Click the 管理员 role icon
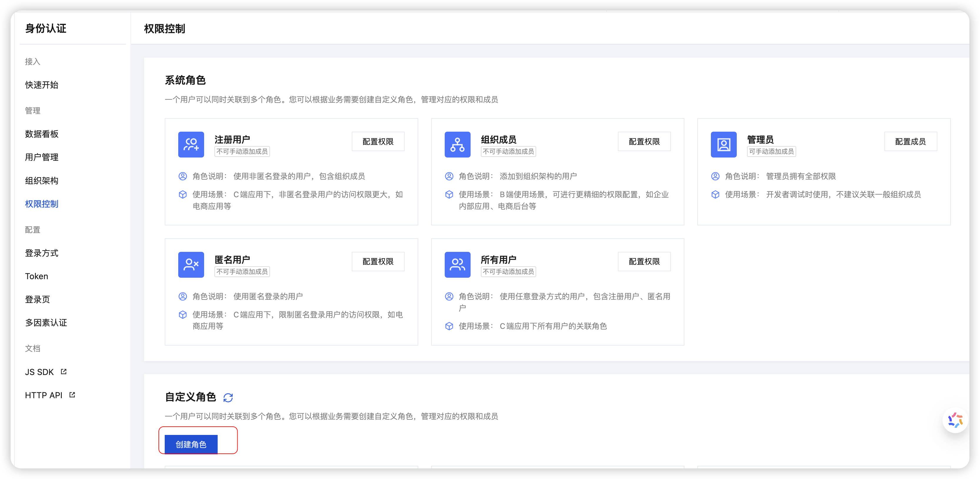The image size is (980, 479). pos(724,145)
